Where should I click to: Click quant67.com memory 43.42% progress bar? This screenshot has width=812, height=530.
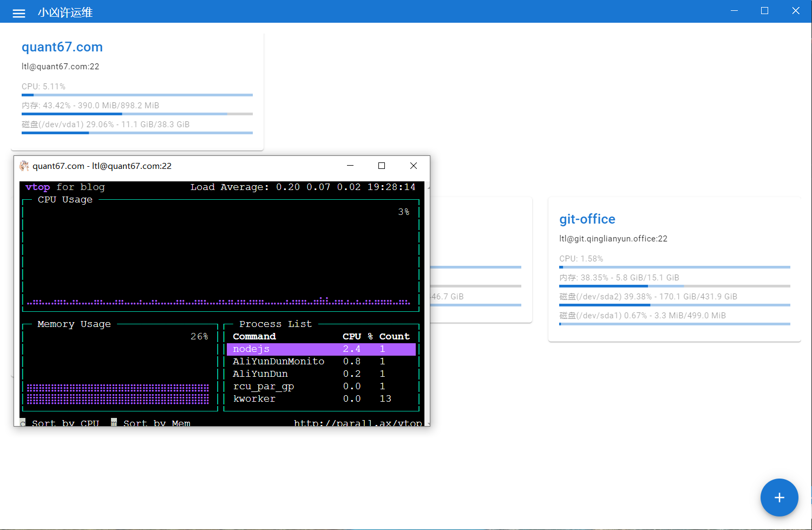pos(137,114)
